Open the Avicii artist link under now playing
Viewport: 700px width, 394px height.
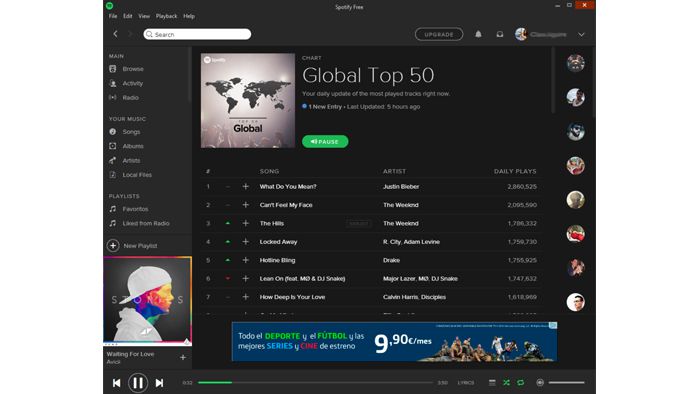113,362
